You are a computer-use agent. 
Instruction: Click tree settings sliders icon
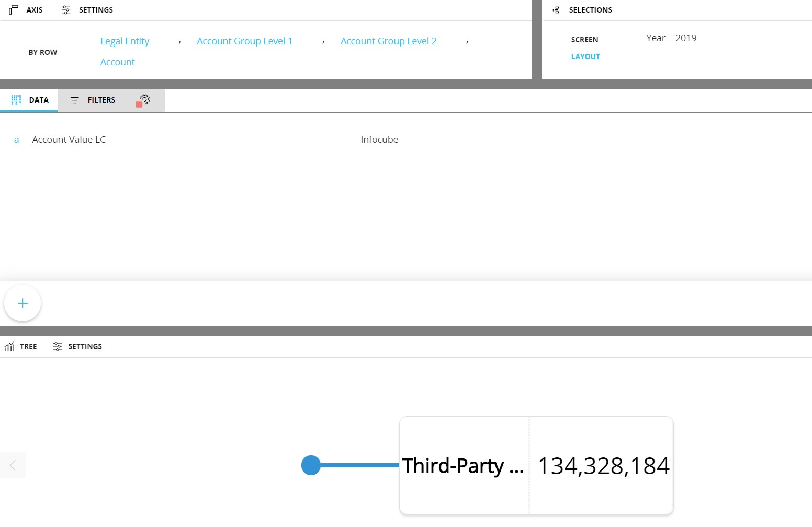point(58,346)
